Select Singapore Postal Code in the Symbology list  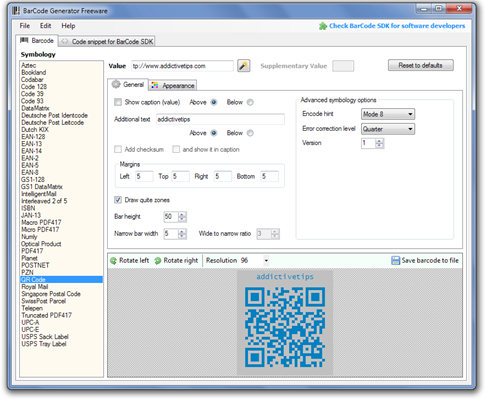51,294
